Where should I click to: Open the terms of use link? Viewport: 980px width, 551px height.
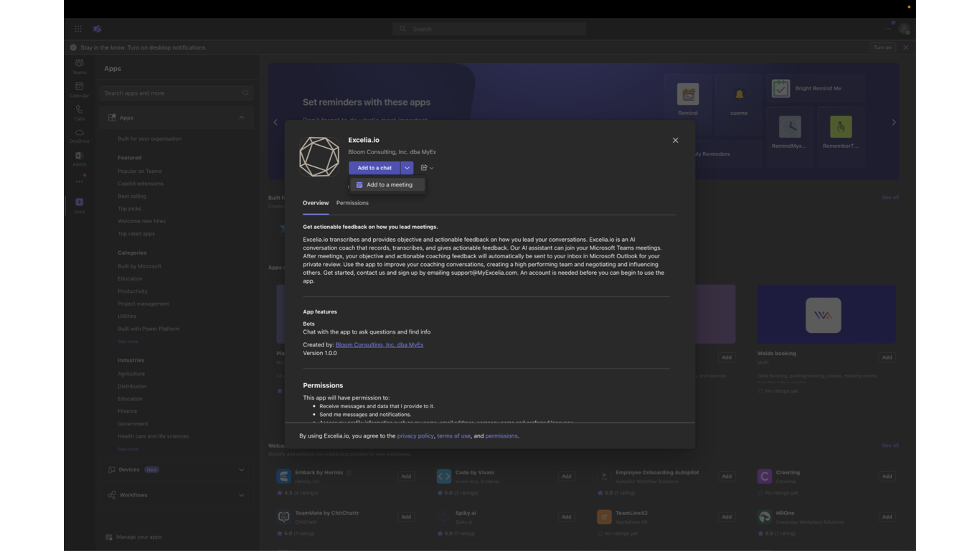453,436
